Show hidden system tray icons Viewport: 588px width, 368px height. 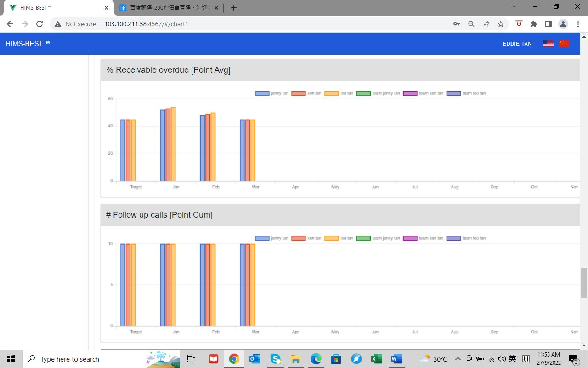point(458,359)
